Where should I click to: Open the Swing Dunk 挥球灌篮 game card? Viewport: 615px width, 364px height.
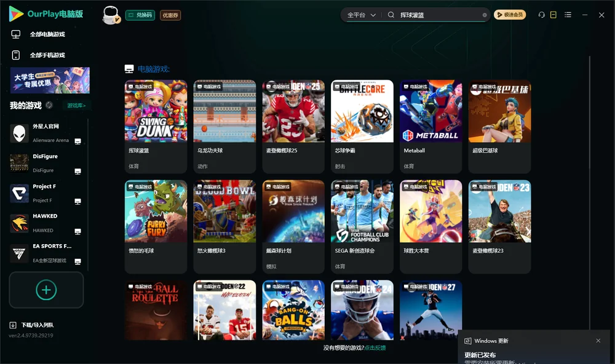(156, 127)
